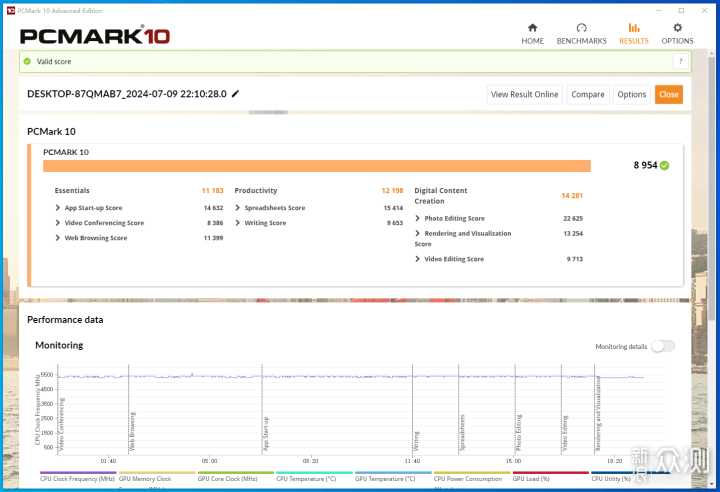Image resolution: width=720 pixels, height=492 pixels.
Task: Click the Web Browsing marker on chart
Action: (132, 431)
